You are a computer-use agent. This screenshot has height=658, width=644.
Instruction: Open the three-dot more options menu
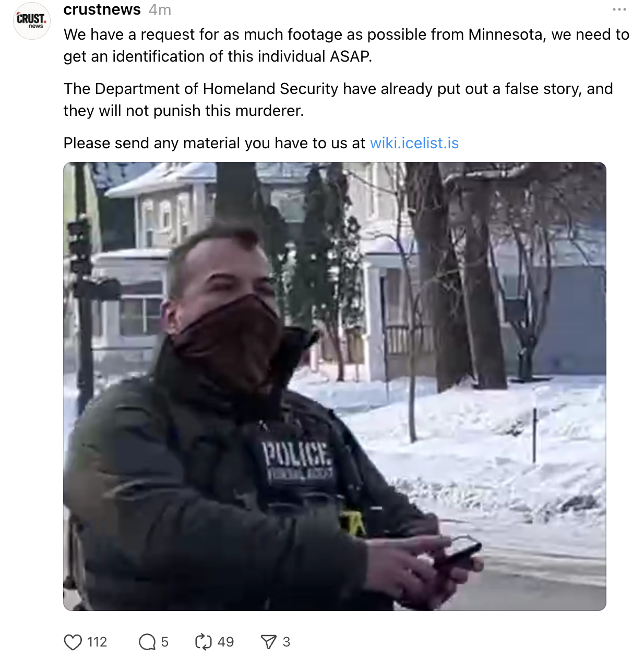coord(619,9)
